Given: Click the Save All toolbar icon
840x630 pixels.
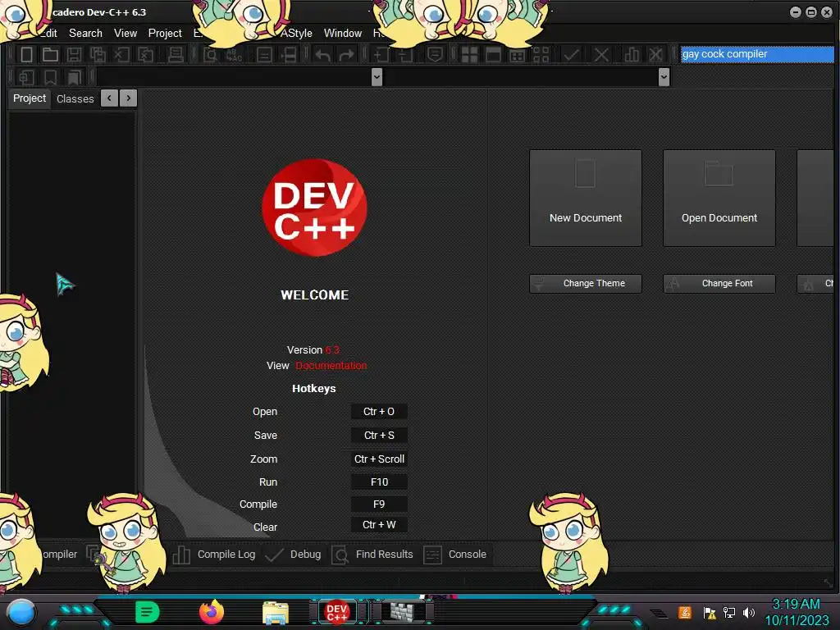Looking at the screenshot, I should tap(98, 54).
